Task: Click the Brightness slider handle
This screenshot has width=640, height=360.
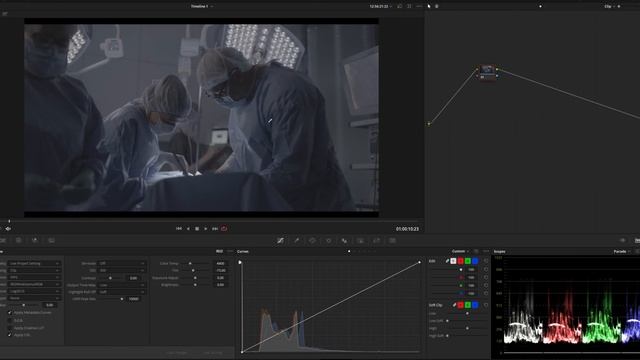Action: (195, 284)
